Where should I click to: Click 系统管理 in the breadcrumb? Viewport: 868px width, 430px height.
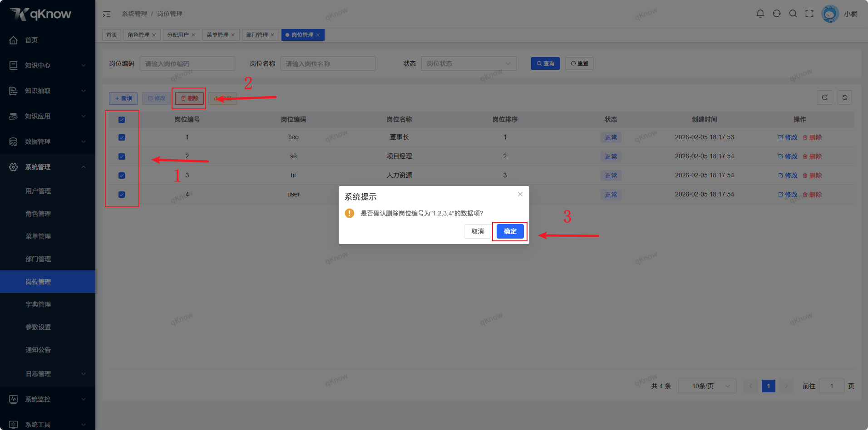134,14
